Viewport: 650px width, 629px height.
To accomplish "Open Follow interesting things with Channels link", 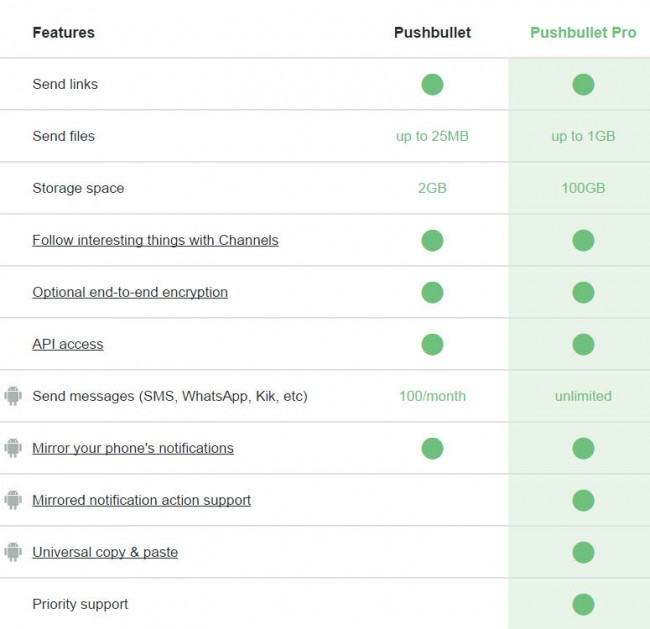I will pyautogui.click(x=155, y=240).
